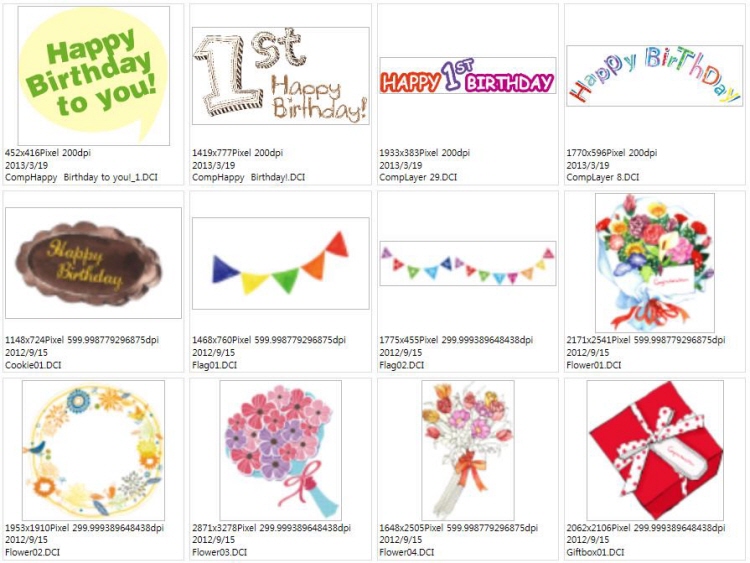
Task: Select the sketched tulip bouquet thumbnail
Action: pos(468,451)
